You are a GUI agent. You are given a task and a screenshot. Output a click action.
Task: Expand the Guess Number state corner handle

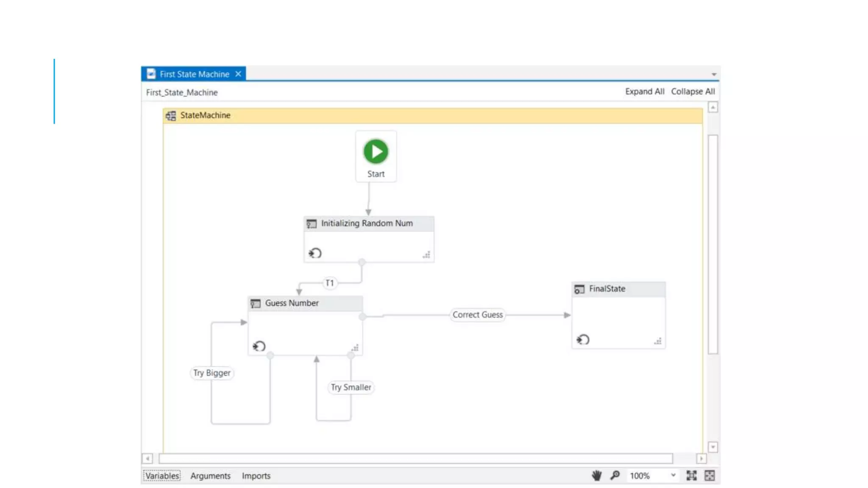[355, 348]
